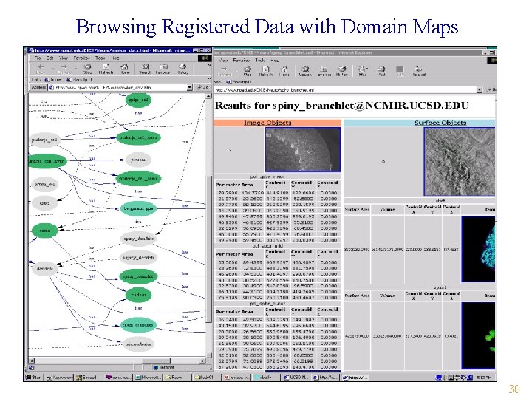The width and height of the screenshot is (532, 399).
Task: Select dendrite gray node
Action: pos(44,269)
